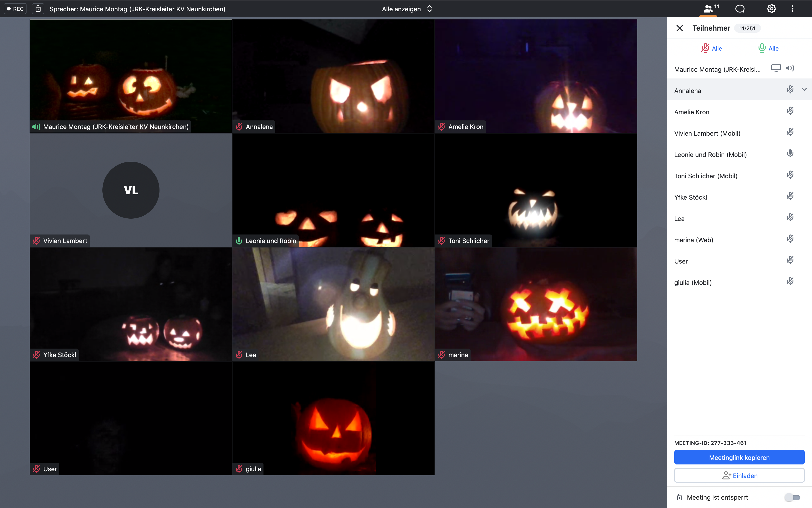Click speaking icon on Maurice Montag's tile
The width and height of the screenshot is (812, 508).
click(36, 127)
